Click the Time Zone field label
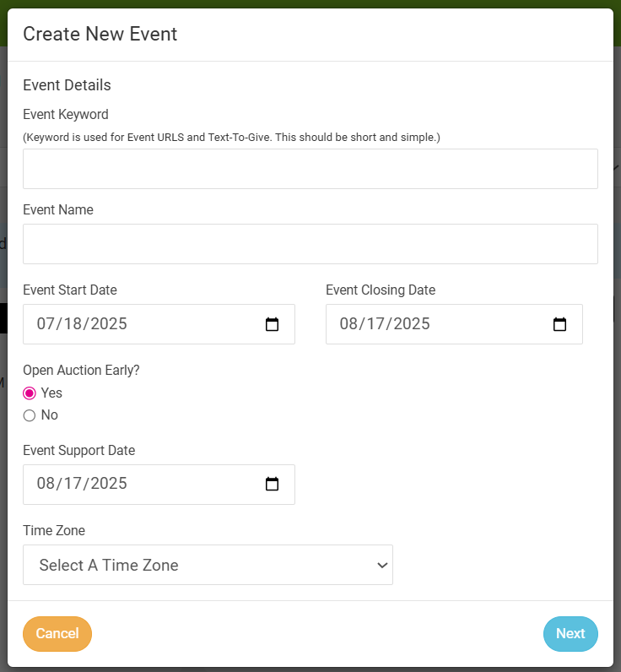The image size is (621, 672). pyautogui.click(x=54, y=531)
